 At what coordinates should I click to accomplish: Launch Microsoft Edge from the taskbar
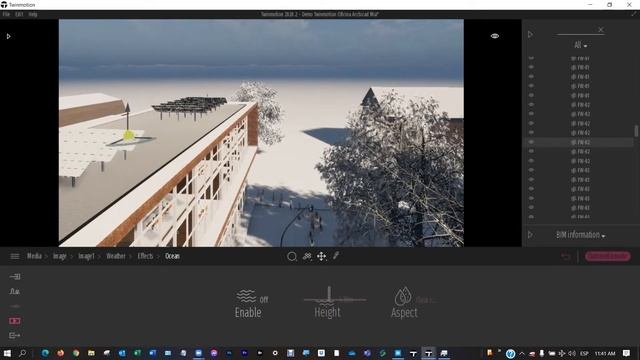[x=45, y=353]
